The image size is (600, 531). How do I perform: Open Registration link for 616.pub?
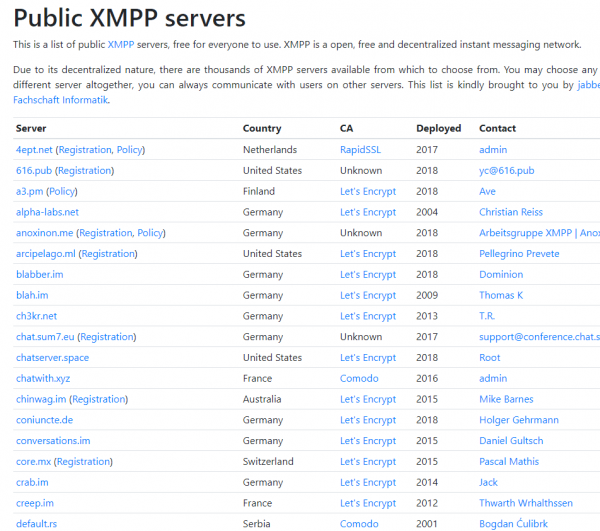pyautogui.click(x=85, y=171)
